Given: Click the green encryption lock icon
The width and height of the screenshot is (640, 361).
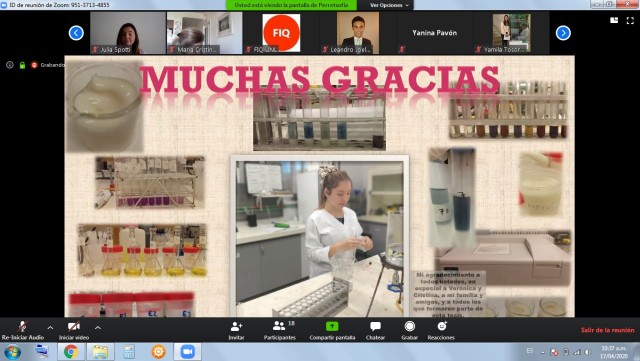Looking at the screenshot, I should (x=22, y=65).
